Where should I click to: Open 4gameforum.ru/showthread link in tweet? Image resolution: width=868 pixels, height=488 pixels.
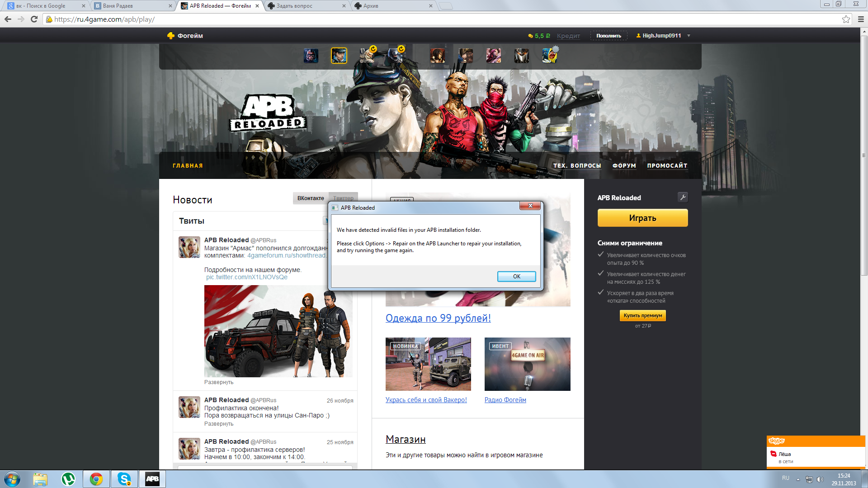pos(288,255)
